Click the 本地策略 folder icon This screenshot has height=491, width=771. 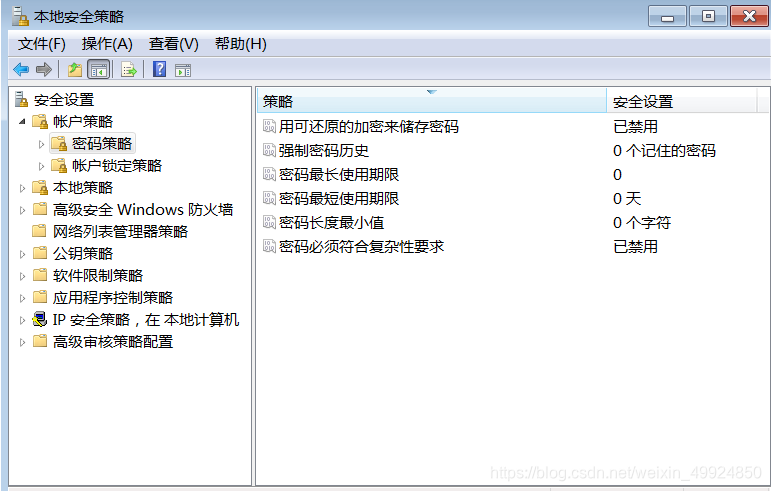(x=40, y=187)
